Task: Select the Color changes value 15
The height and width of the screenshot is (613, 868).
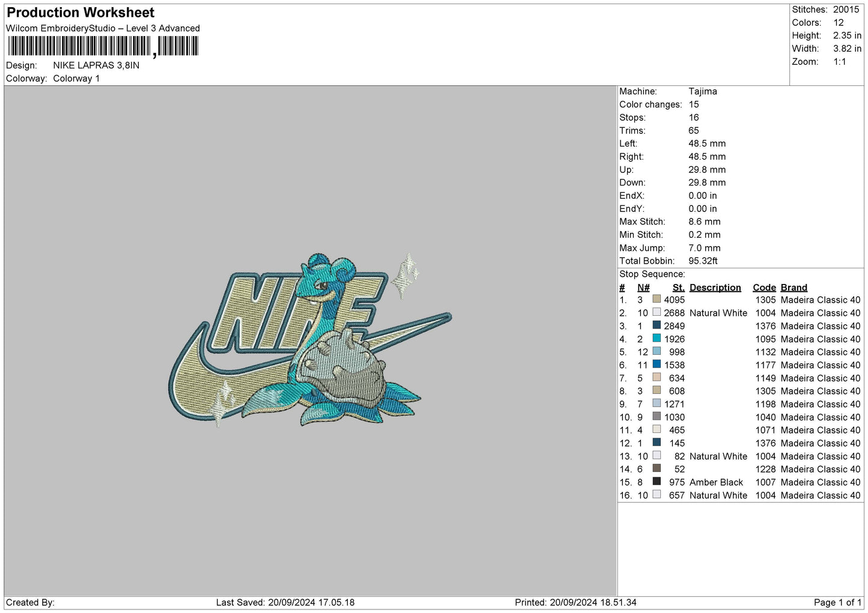Action: click(694, 104)
